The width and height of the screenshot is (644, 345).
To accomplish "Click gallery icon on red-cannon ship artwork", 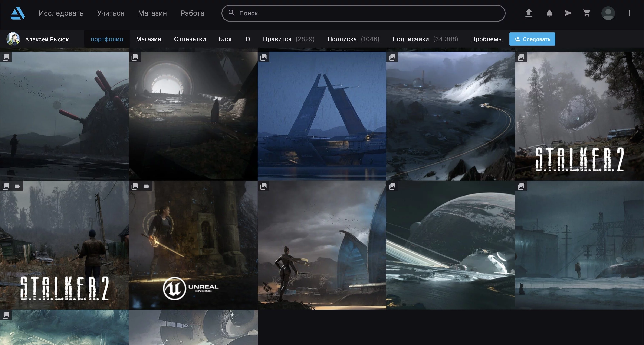I will (6, 58).
